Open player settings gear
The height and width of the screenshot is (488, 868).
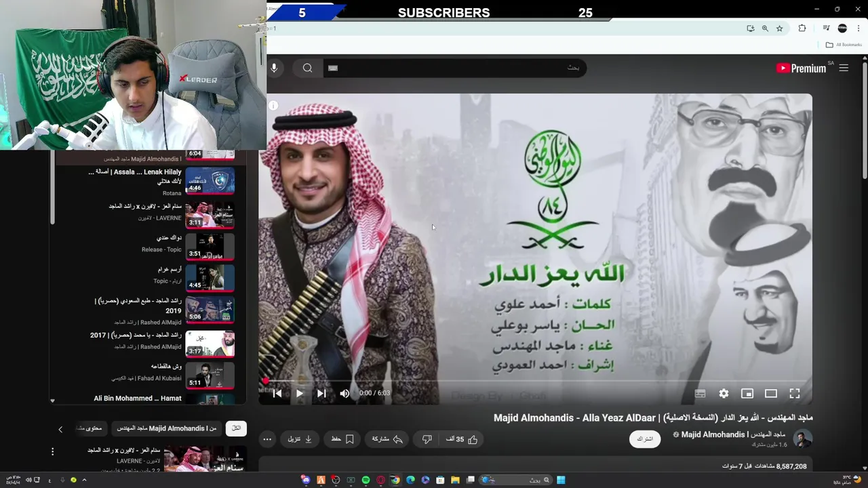click(x=724, y=393)
